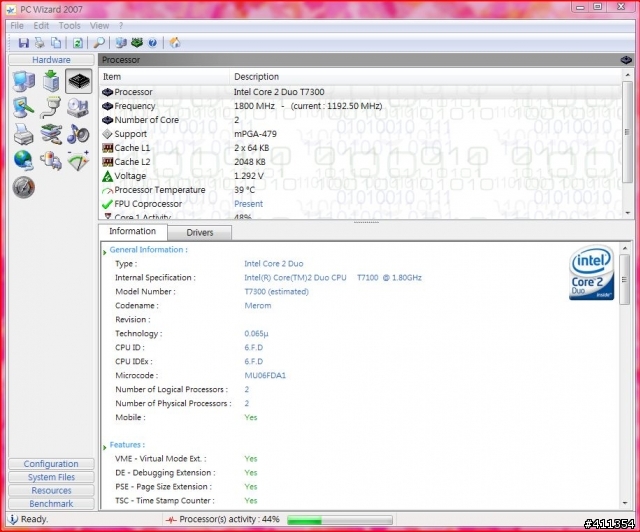Click the Description column header

click(x=426, y=77)
